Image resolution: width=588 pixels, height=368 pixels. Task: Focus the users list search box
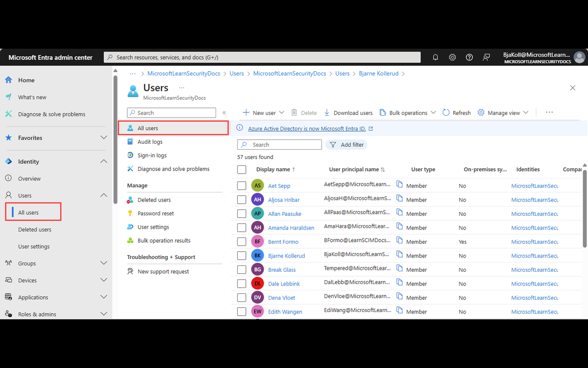click(x=279, y=145)
